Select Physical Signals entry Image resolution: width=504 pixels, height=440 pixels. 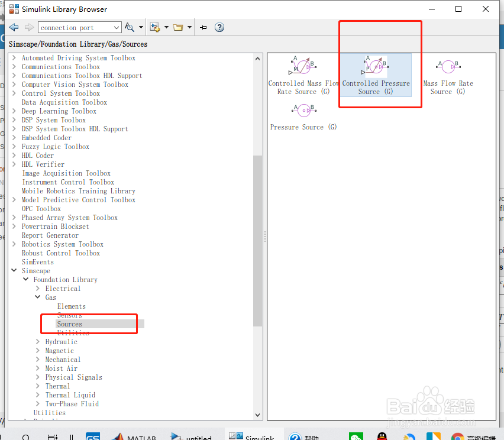click(73, 377)
